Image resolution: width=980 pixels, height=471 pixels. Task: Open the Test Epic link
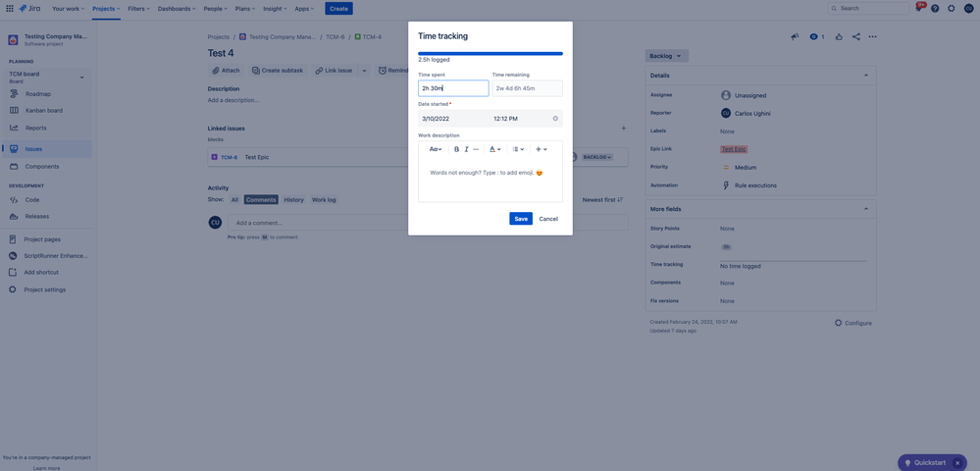[x=734, y=149]
